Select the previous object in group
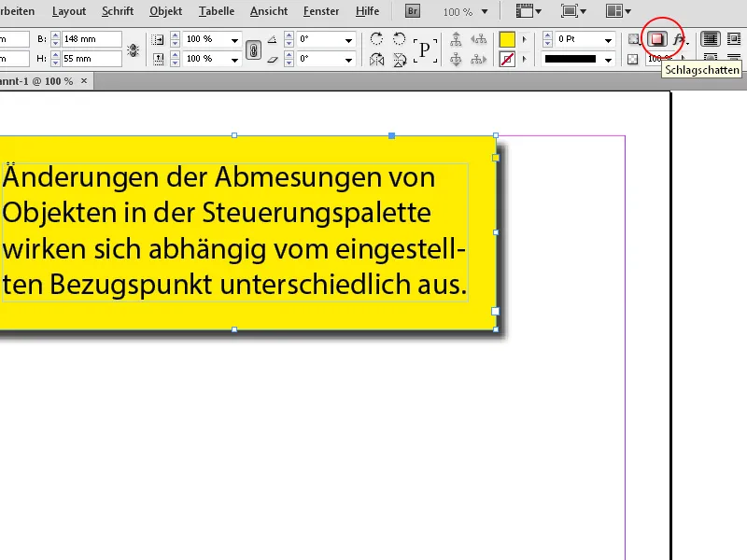This screenshot has height=560, width=747. [479, 39]
